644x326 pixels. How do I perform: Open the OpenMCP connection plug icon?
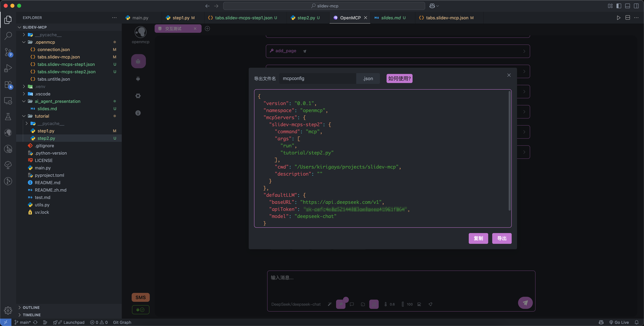[x=138, y=79]
